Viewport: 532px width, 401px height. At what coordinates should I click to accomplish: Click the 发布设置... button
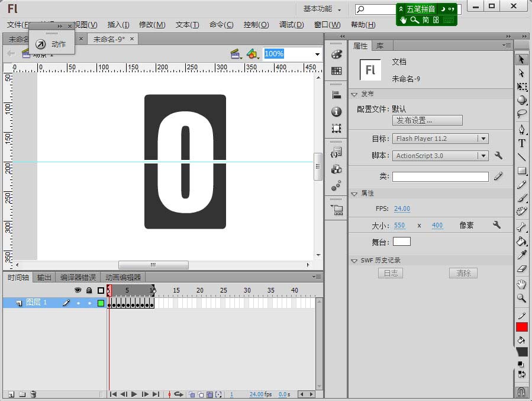click(x=427, y=120)
